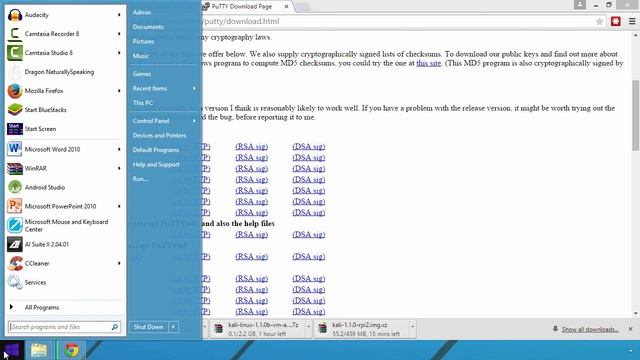
Task: Open kali-1.1.0-rpi2 download options arrow
Action: 413,327
